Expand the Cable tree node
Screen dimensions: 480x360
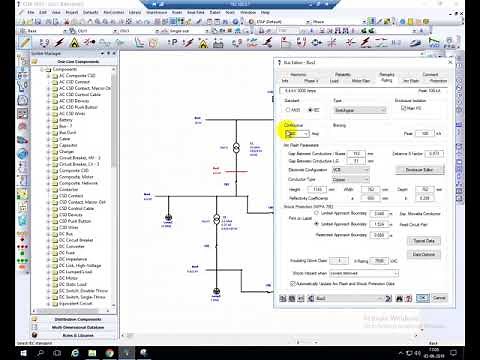point(48,139)
